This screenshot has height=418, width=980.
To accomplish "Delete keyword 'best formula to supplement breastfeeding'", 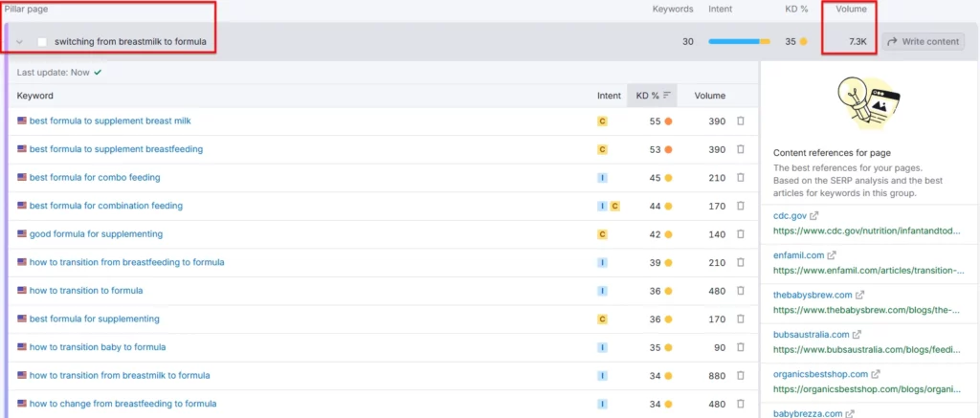I will coord(741,149).
